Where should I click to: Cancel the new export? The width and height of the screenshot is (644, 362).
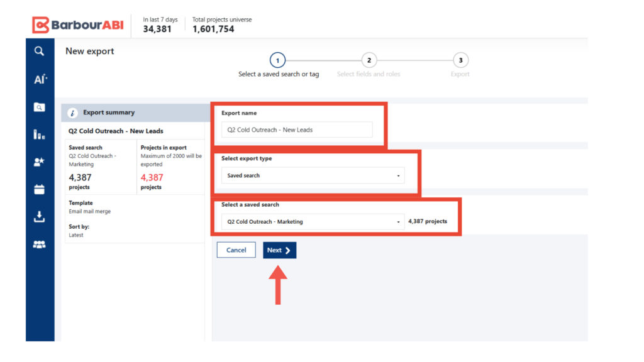coord(236,250)
